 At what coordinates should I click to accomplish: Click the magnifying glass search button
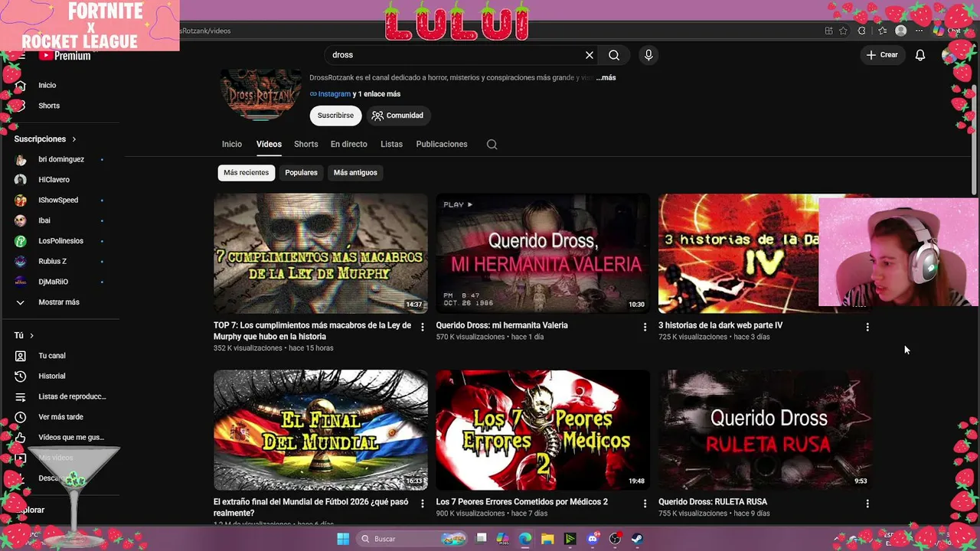click(x=614, y=55)
